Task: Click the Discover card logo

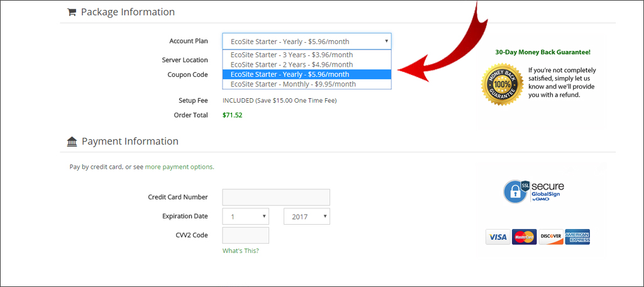Action: (x=550, y=237)
